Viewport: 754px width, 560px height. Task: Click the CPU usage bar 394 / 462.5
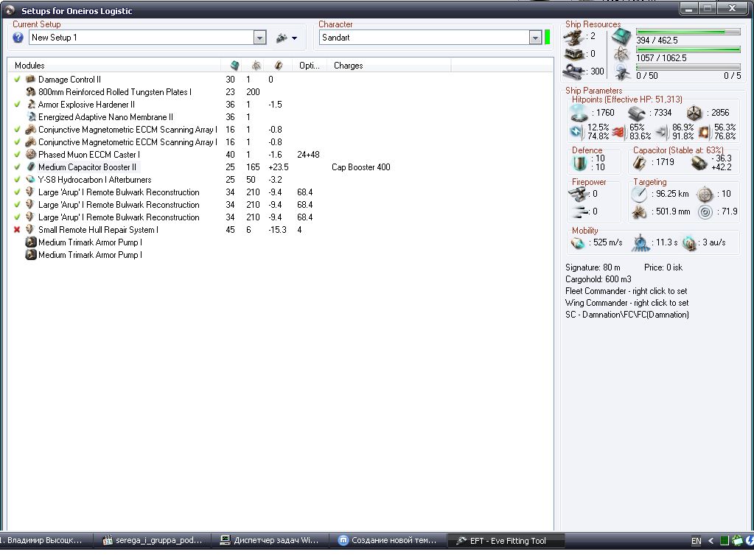688,32
